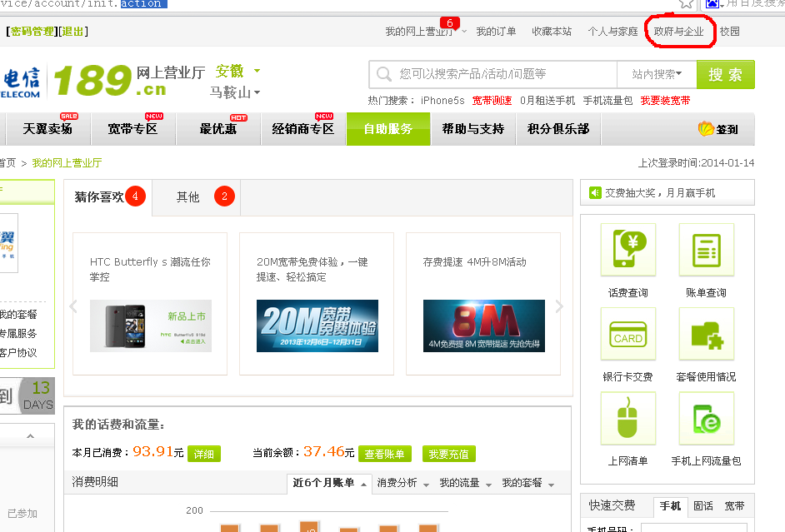Open the 宽带专区 menu item
The height and width of the screenshot is (532, 785).
click(x=133, y=129)
